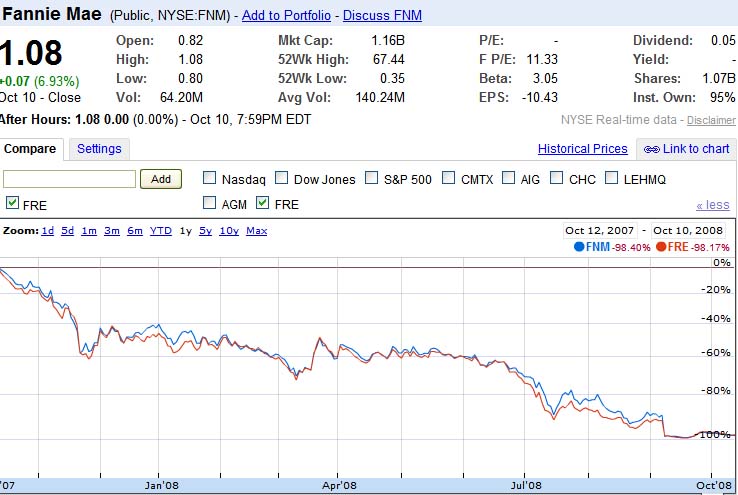Click the Oct 10, 2008 end date field
This screenshot has width=738, height=495.
pyautogui.click(x=688, y=231)
